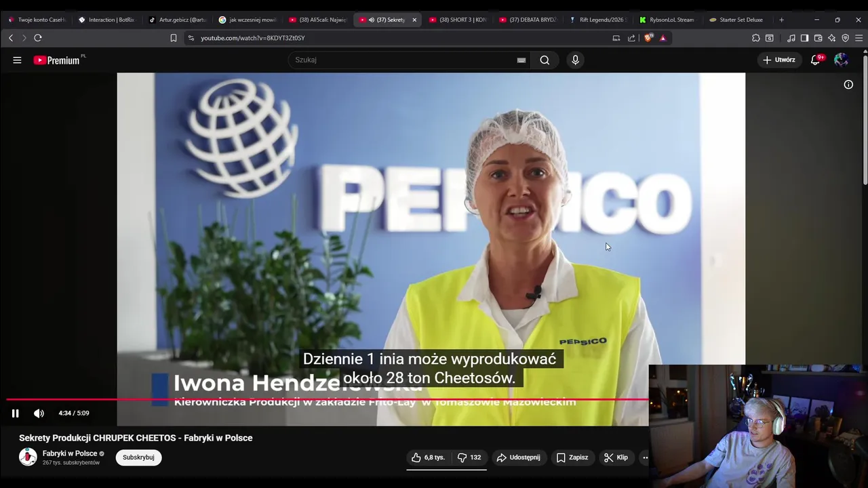Open the Fabryki w Polsce channel name
Screen dimensions: 868x488
70,453
